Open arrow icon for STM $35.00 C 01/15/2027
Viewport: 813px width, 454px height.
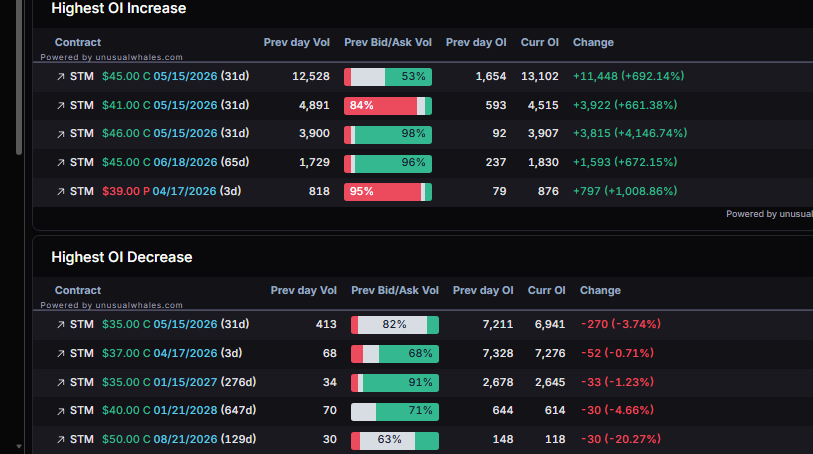61,382
